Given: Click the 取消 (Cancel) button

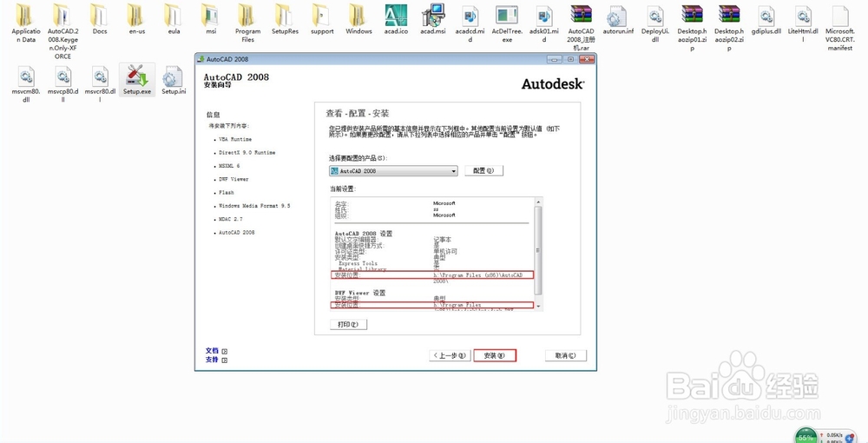Looking at the screenshot, I should point(565,355).
